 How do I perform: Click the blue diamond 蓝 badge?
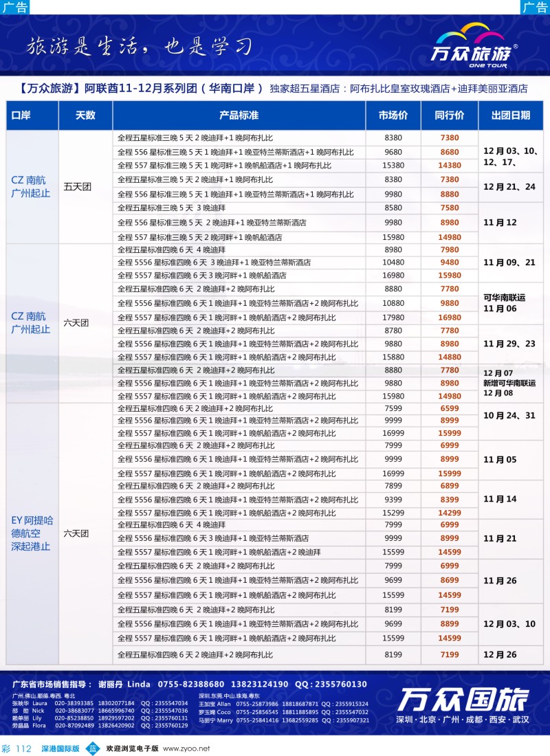(93, 748)
